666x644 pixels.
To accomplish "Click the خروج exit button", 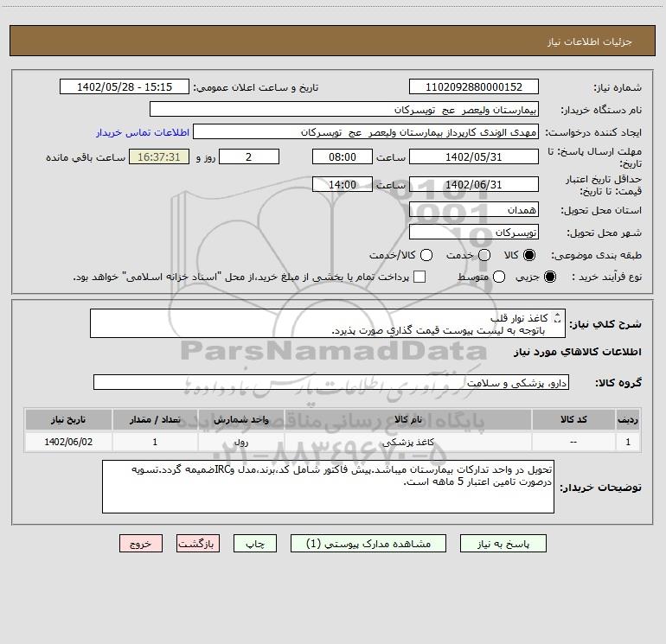I will coord(141,544).
